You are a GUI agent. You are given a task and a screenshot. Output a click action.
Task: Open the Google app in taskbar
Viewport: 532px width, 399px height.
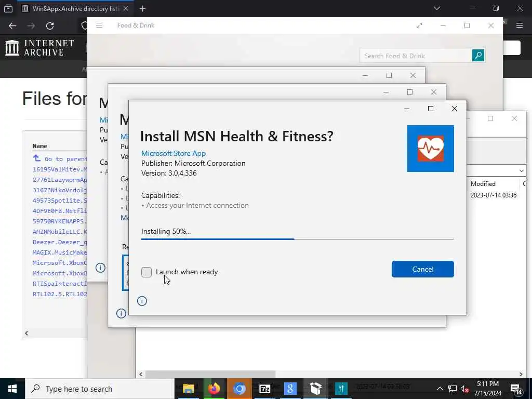(x=290, y=389)
